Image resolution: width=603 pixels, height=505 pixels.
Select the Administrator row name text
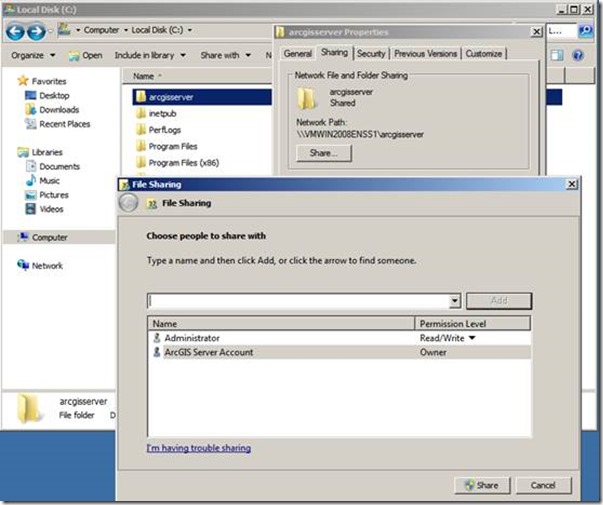click(192, 338)
